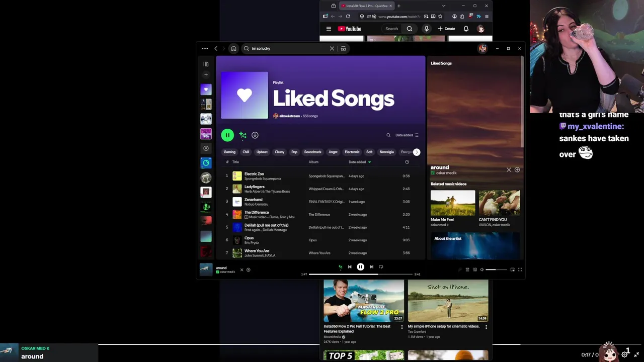Viewport: 644px width, 362px height.
Task: Toggle repeat in player bar
Action: tap(381, 267)
